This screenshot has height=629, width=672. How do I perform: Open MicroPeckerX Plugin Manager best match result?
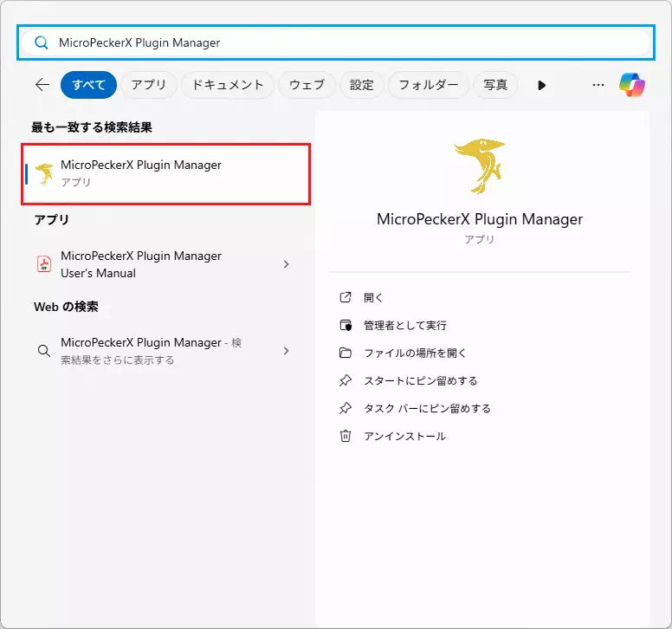[166, 173]
